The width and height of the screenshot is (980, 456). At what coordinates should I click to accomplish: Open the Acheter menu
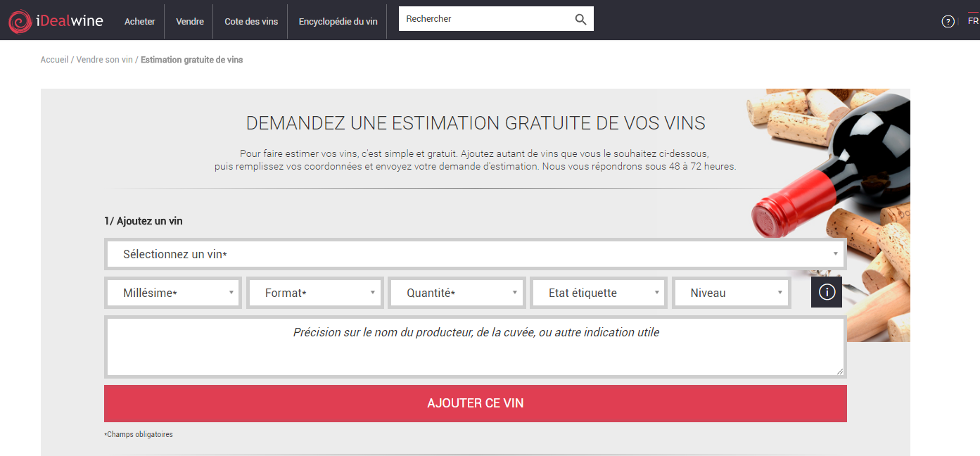139,21
